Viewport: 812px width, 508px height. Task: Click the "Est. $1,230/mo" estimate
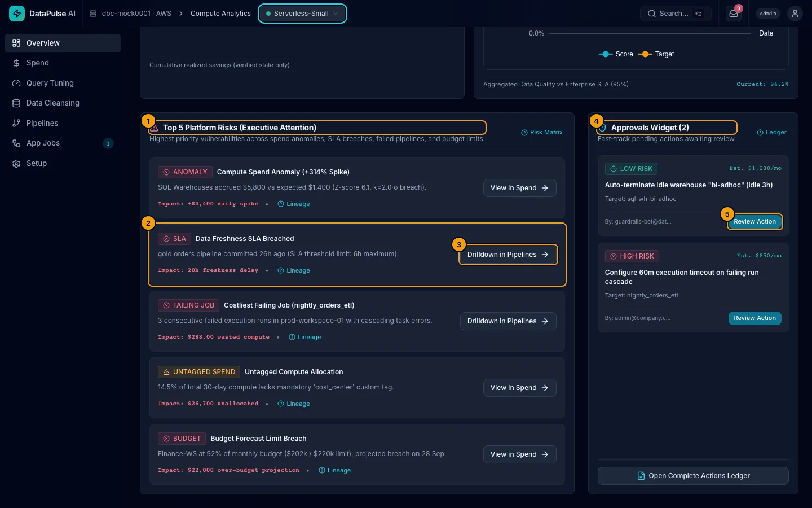(x=755, y=168)
